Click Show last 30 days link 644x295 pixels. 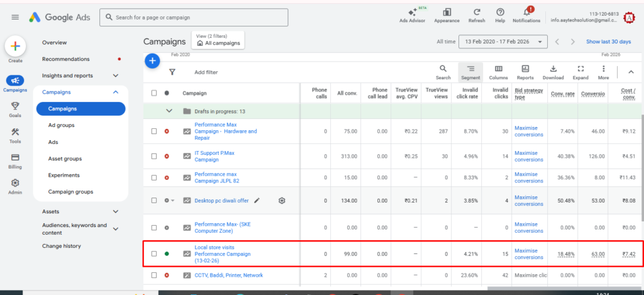click(608, 42)
